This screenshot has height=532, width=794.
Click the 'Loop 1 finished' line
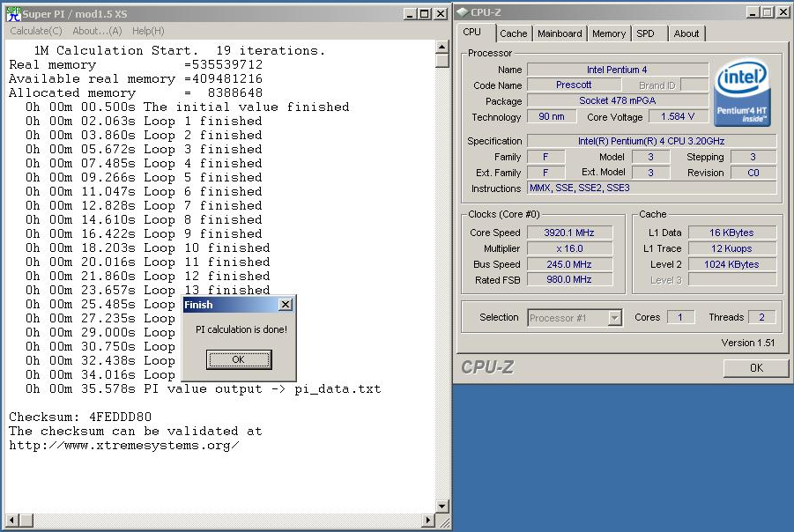coord(144,121)
